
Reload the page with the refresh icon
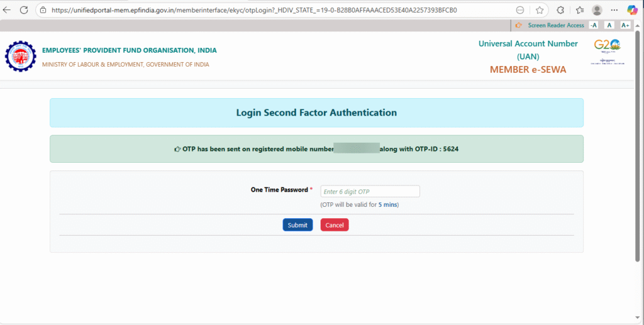24,10
